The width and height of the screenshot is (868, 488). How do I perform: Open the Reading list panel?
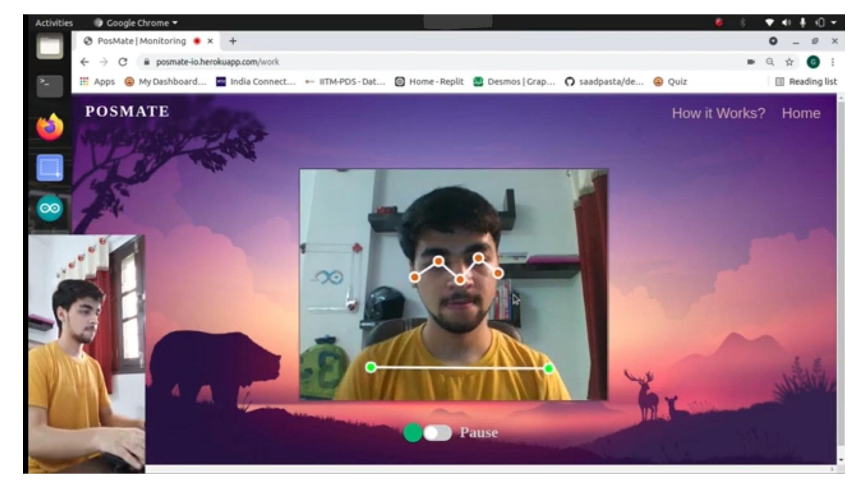(806, 82)
